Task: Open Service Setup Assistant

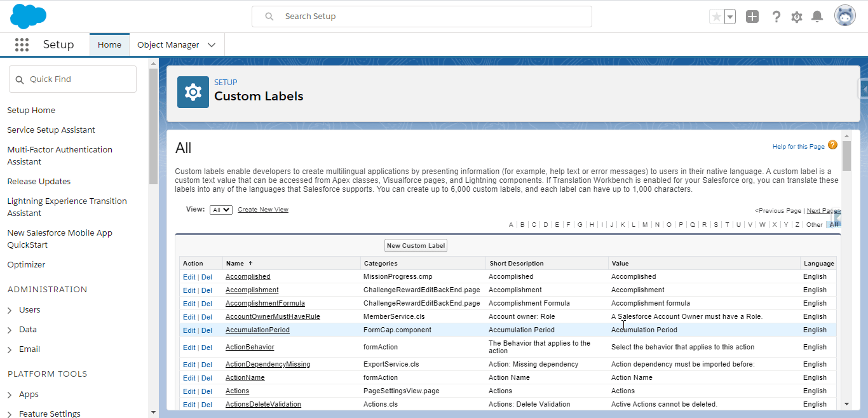Action: point(51,130)
